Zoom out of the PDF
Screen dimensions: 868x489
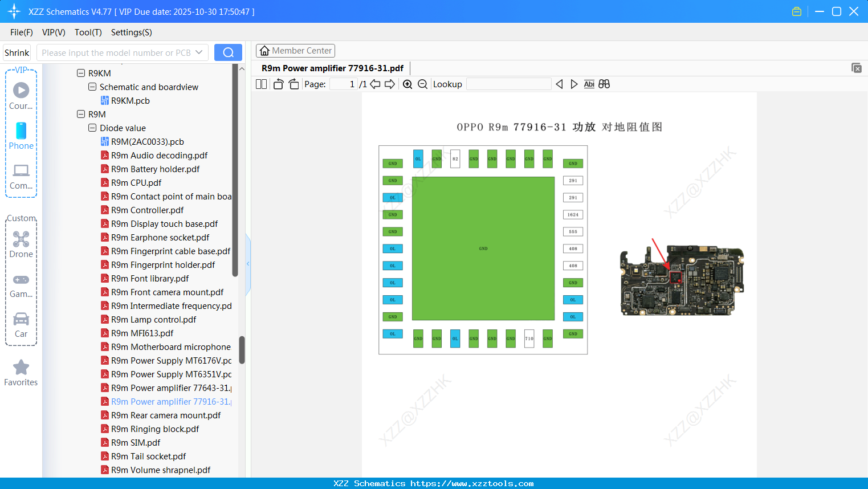pyautogui.click(x=422, y=84)
